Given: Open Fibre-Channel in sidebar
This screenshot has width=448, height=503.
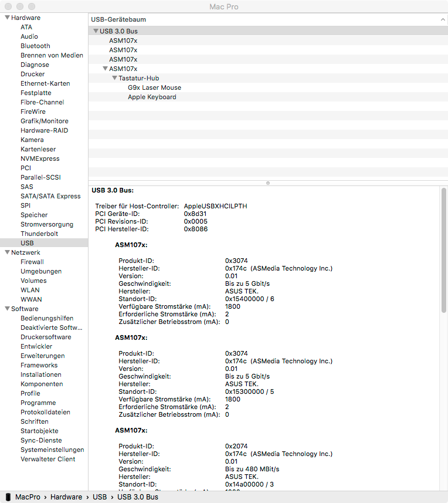Looking at the screenshot, I should pos(42,102).
